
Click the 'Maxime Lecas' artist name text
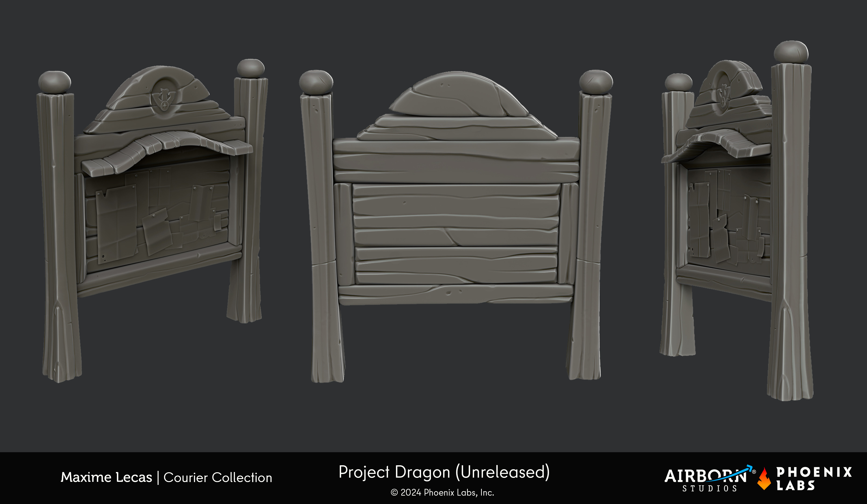point(106,477)
